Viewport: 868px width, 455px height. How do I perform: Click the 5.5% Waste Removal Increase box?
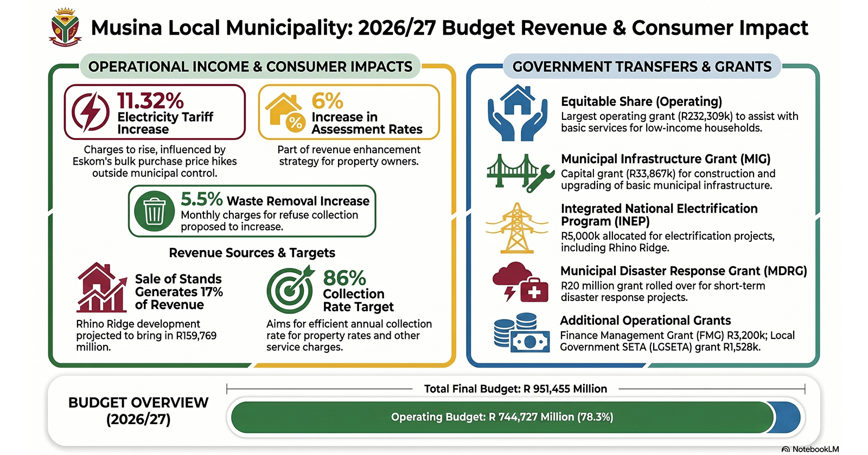[252, 211]
